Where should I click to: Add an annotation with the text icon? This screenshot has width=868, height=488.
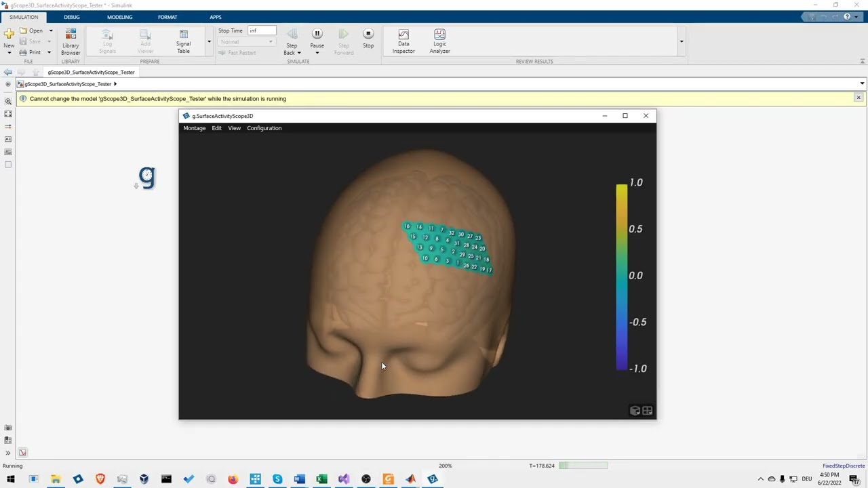[x=8, y=139]
